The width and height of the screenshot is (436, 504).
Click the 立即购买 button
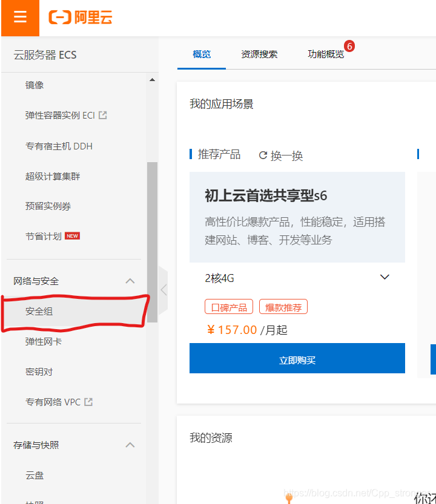click(x=297, y=358)
